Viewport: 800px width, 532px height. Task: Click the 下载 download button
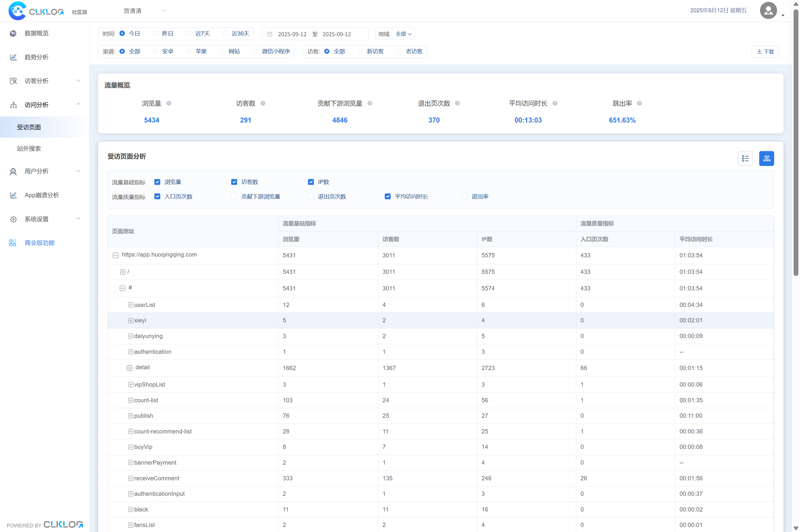[765, 52]
